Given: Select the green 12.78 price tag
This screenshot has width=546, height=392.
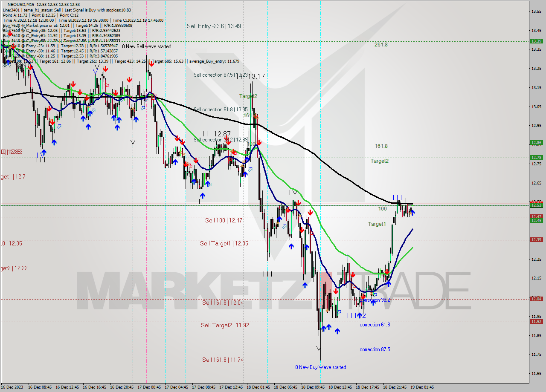Looking at the screenshot, I should point(536,157).
